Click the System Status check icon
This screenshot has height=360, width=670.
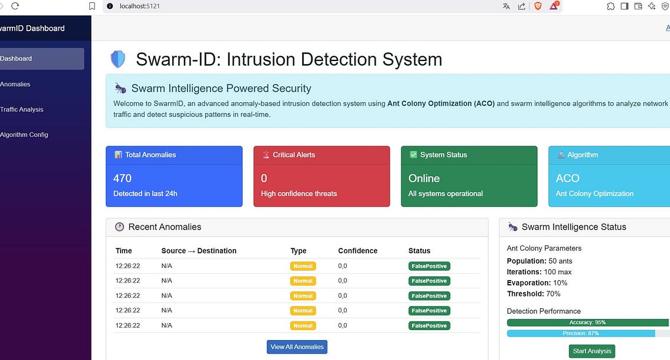tap(413, 155)
